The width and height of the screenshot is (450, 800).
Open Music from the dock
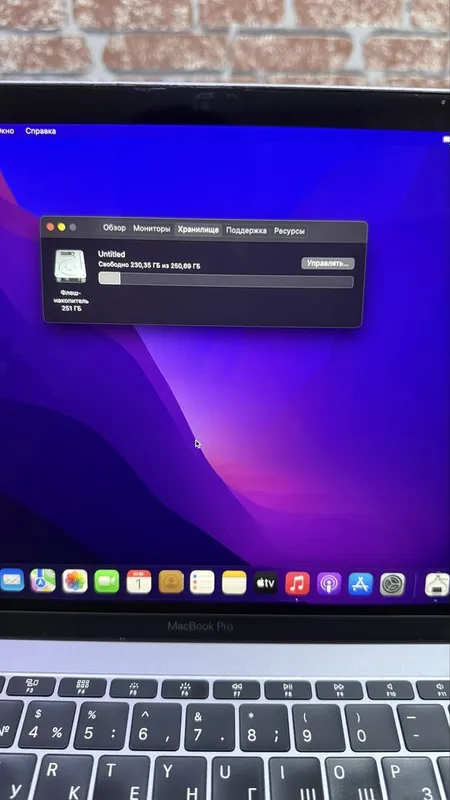point(297,583)
